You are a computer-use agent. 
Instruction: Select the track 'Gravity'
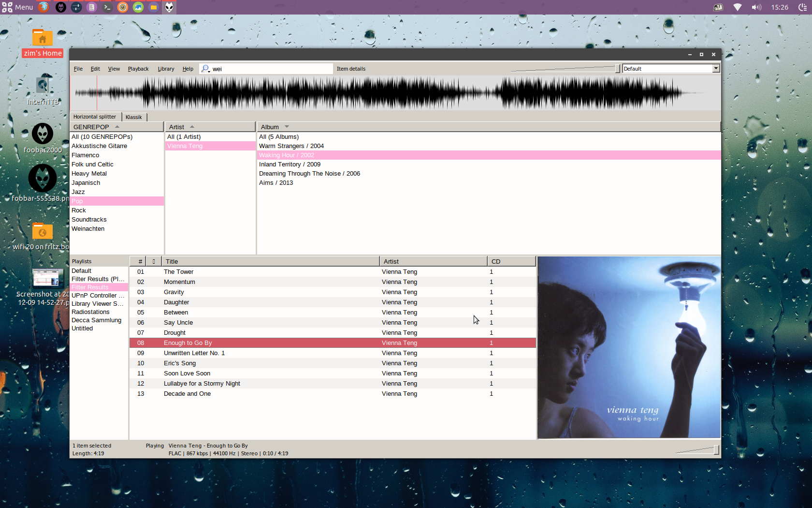(333, 292)
